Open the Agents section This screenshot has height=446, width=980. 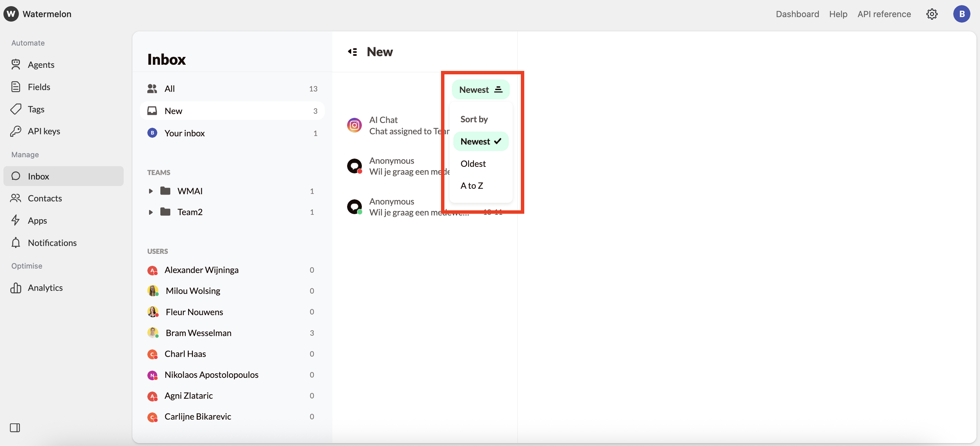click(x=41, y=65)
